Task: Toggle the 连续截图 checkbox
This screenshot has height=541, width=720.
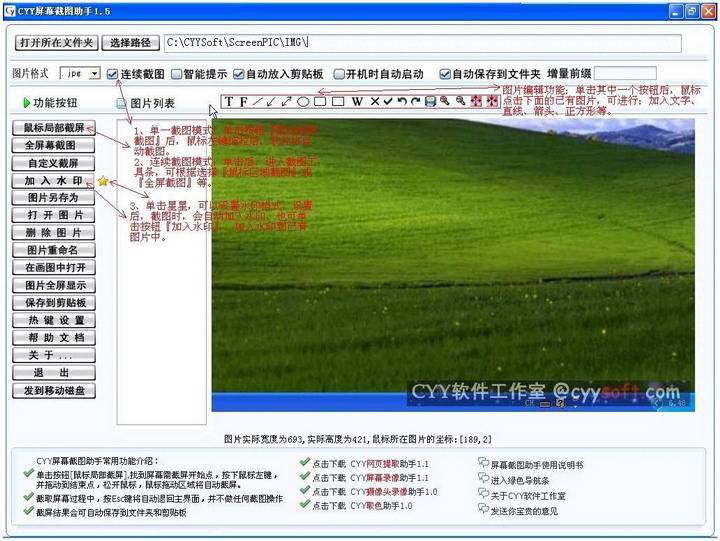Action: pyautogui.click(x=112, y=74)
